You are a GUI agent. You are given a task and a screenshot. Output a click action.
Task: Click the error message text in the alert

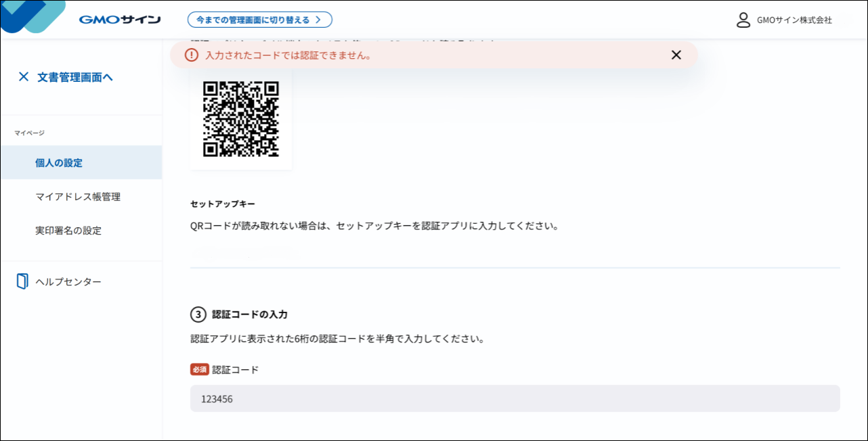288,55
